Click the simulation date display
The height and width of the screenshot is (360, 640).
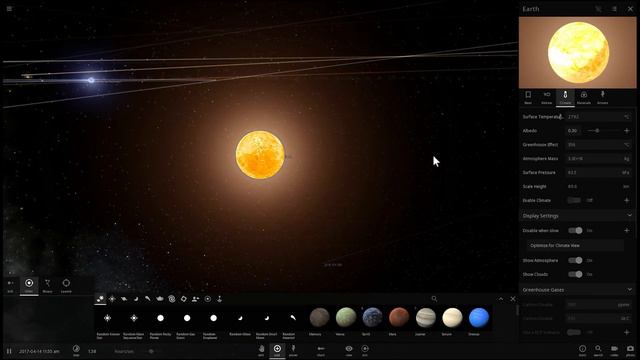tap(39, 351)
